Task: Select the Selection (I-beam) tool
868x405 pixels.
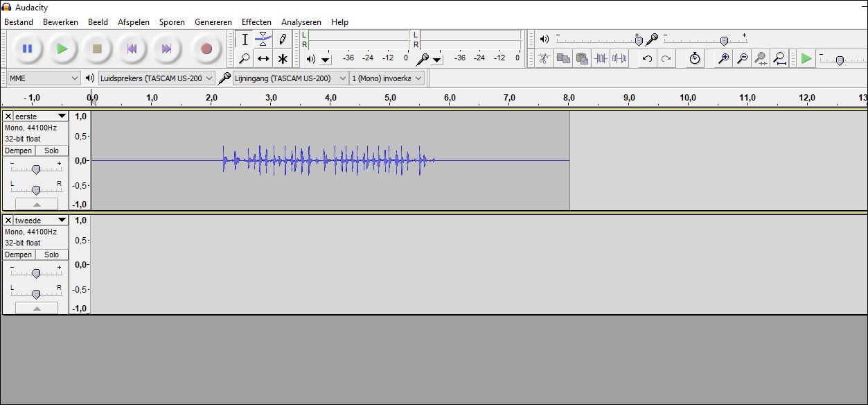Action: pos(245,40)
